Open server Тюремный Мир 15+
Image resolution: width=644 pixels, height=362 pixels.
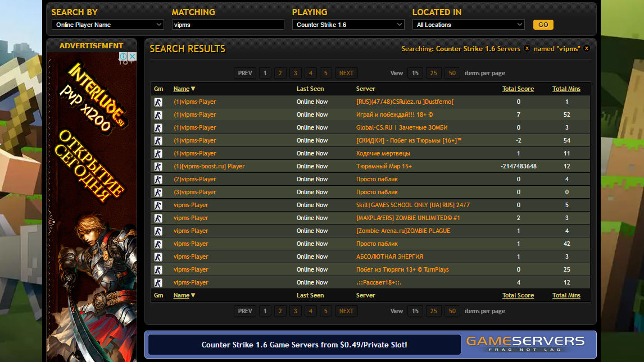384,166
